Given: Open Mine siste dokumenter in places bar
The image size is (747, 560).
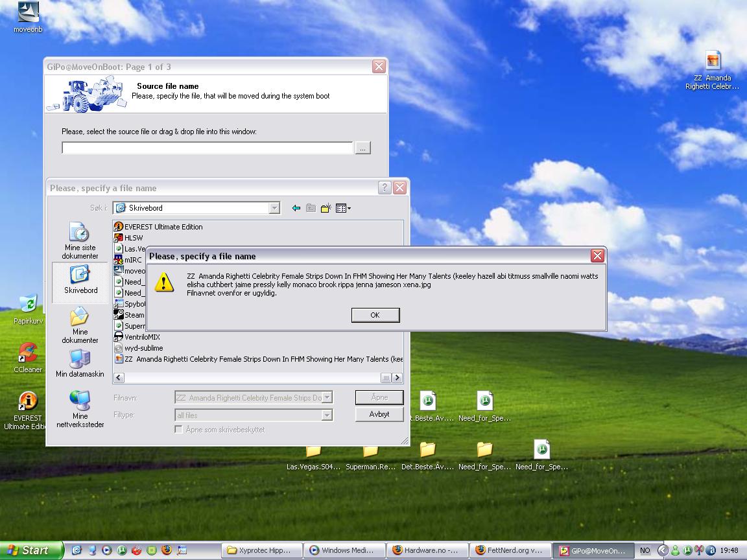Looking at the screenshot, I should 80,240.
